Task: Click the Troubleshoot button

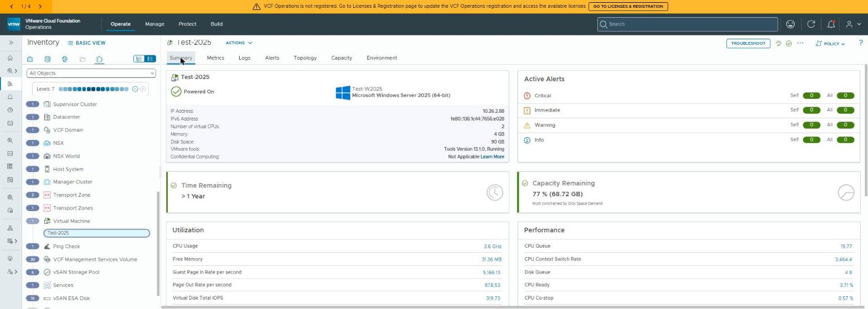Action: [x=748, y=43]
